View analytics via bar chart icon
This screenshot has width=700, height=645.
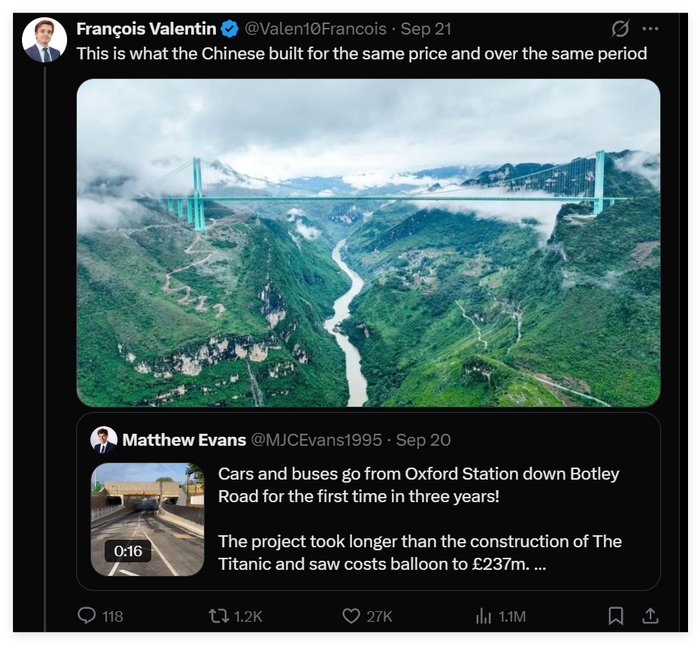[x=483, y=616]
